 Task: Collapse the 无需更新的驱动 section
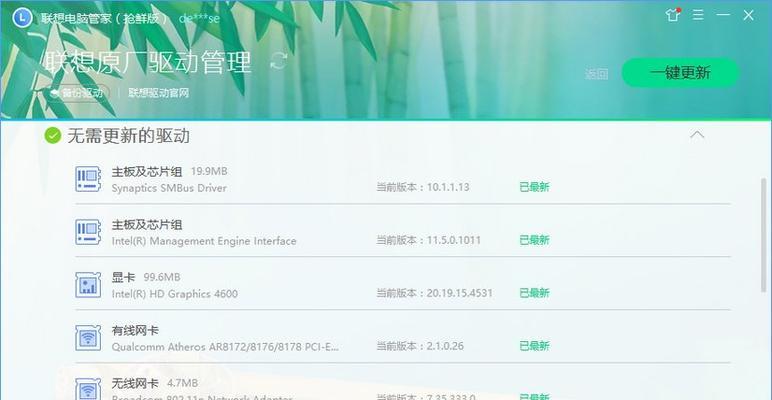click(x=697, y=134)
